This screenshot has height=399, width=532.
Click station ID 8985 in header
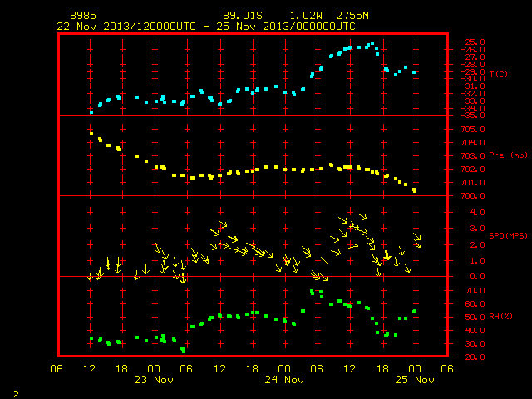point(83,16)
